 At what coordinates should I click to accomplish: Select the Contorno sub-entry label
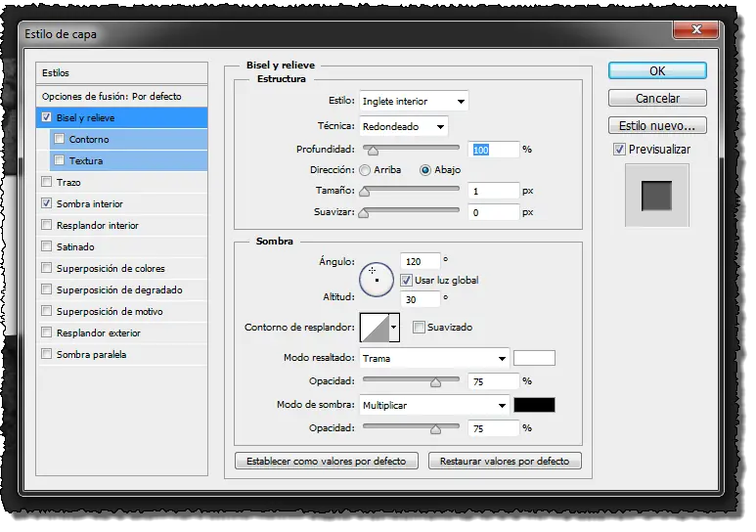pyautogui.click(x=89, y=140)
